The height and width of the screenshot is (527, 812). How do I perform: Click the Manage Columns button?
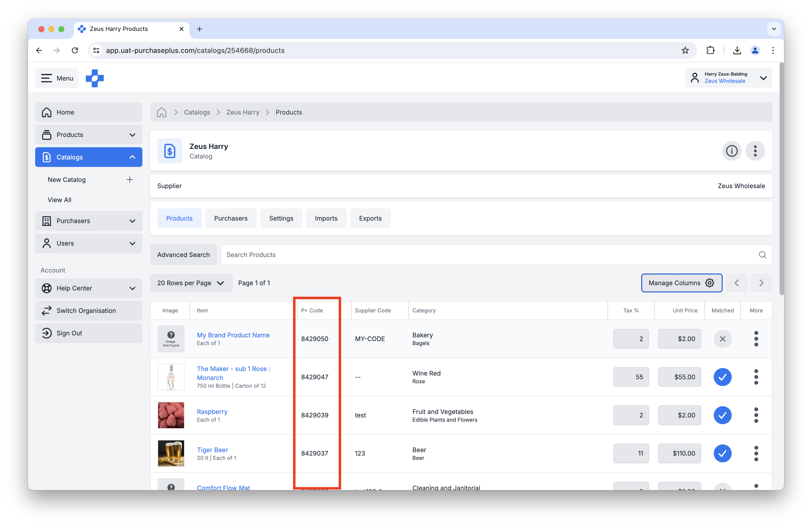click(x=681, y=283)
